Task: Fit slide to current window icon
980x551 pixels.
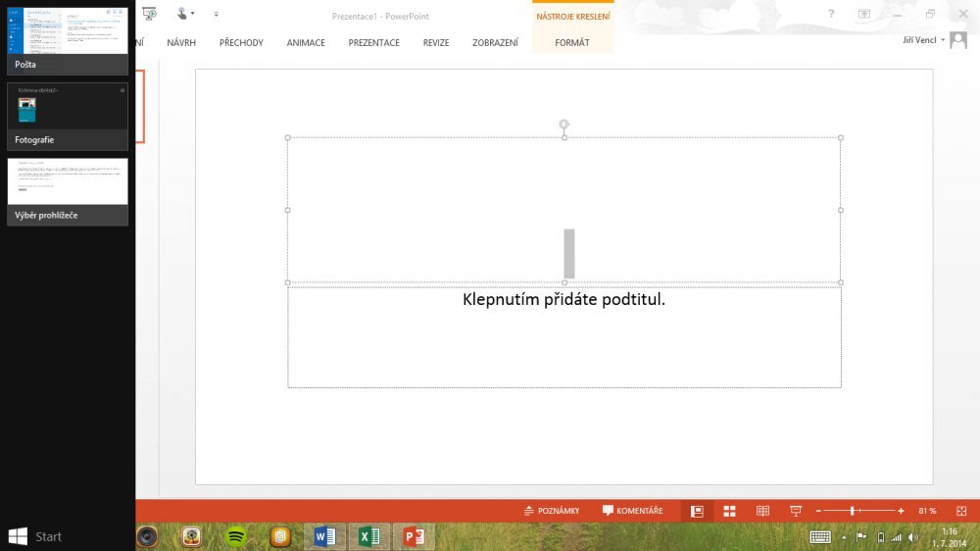Action: pos(962,511)
